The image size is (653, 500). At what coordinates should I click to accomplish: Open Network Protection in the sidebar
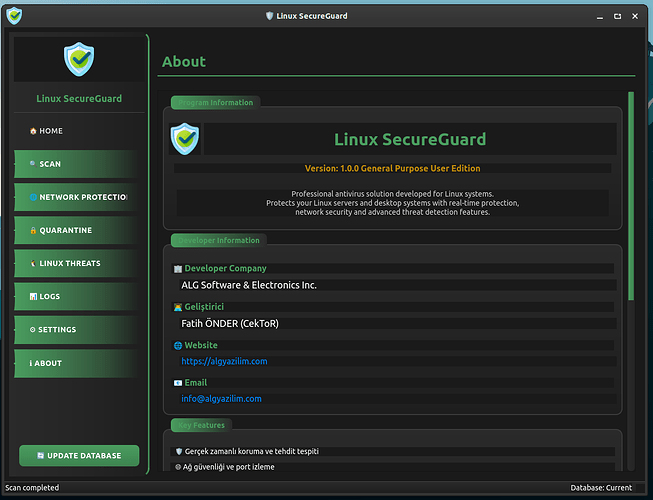[x=75, y=197]
